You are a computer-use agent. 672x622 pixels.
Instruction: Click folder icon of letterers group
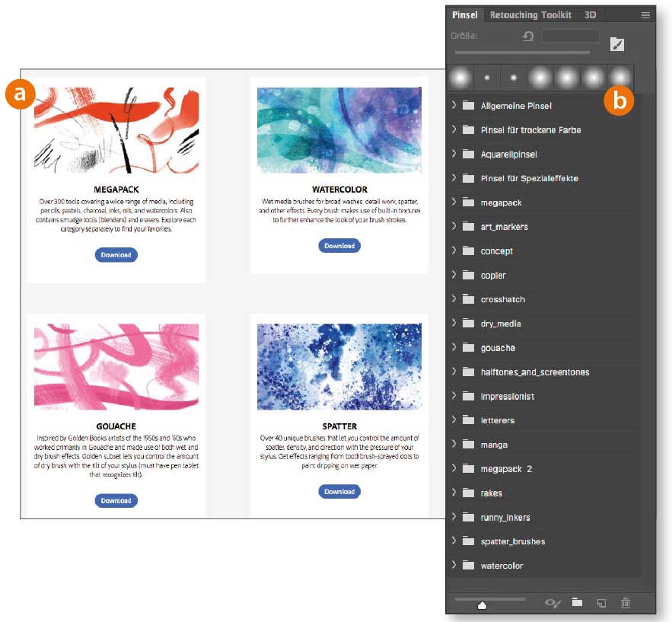click(469, 420)
